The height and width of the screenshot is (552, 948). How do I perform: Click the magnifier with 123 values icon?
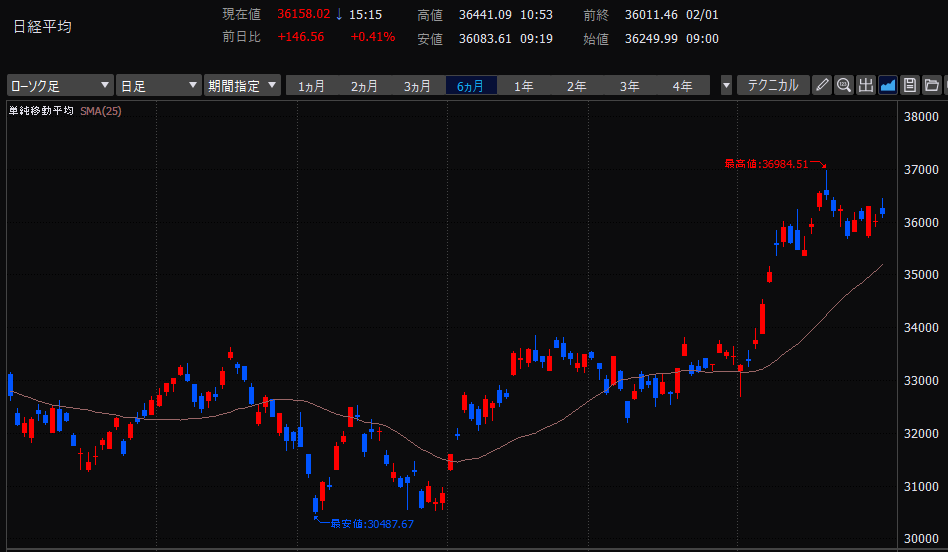[844, 85]
